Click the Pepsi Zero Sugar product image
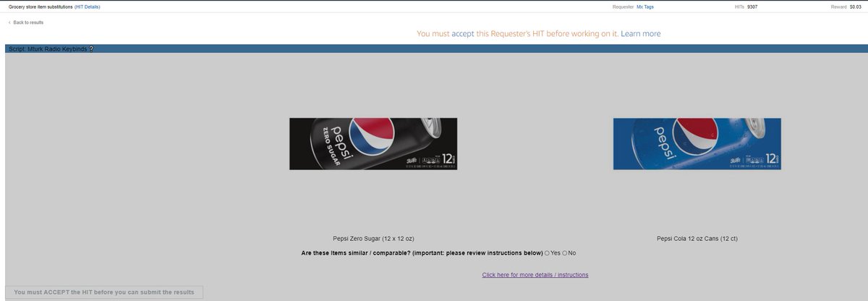Viewport: 868px width, 301px height. (373, 143)
